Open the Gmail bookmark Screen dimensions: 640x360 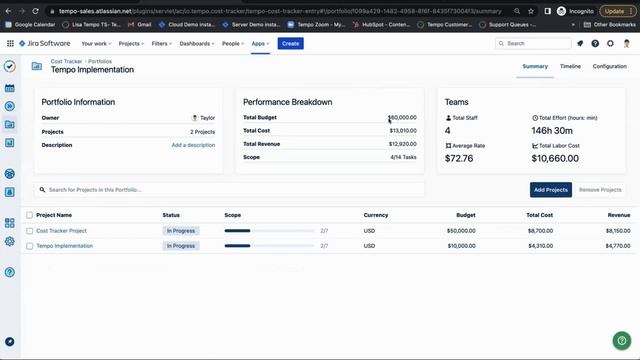(140, 25)
